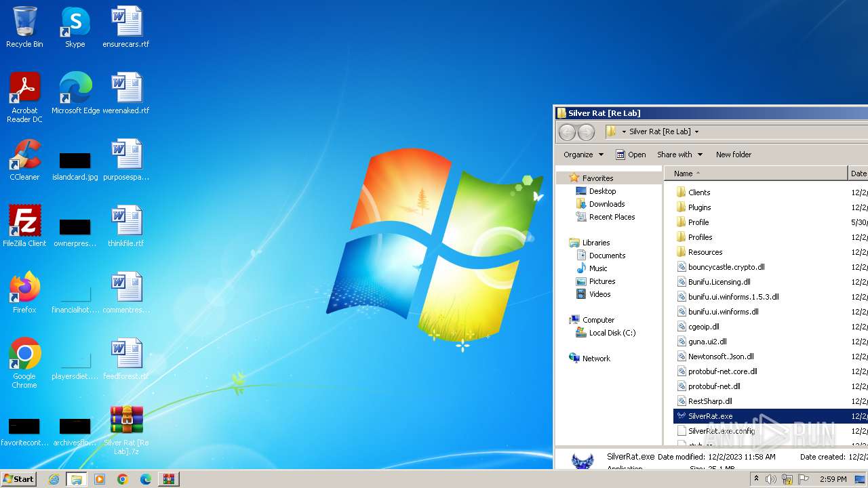Go back in Explorer navigation

point(568,132)
